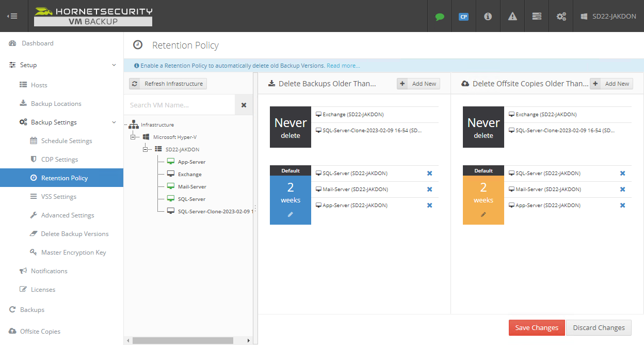Collapse the sidebar with the hamburger arrow icon
644x345 pixels.
click(x=12, y=16)
